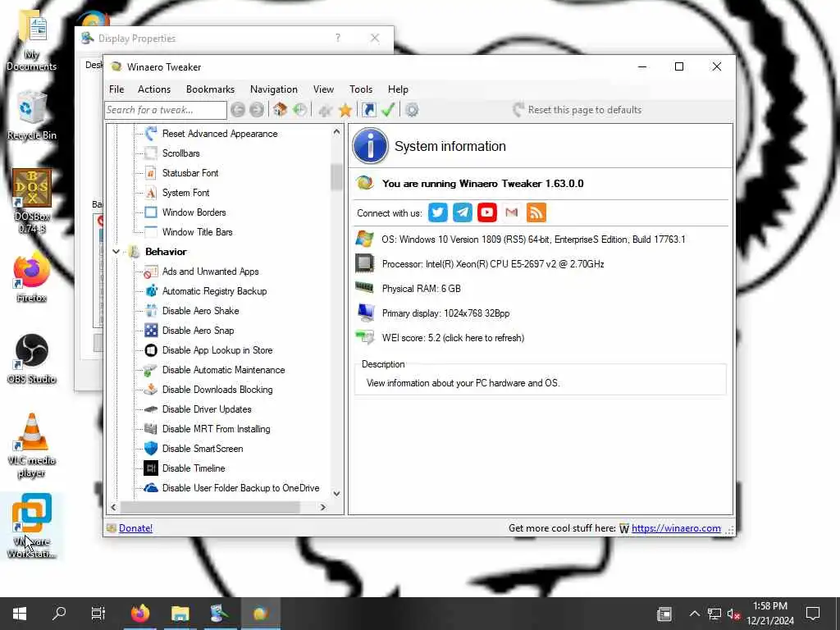Click the Primary display resolution line
Image resolution: width=840 pixels, height=630 pixels.
pos(445,313)
